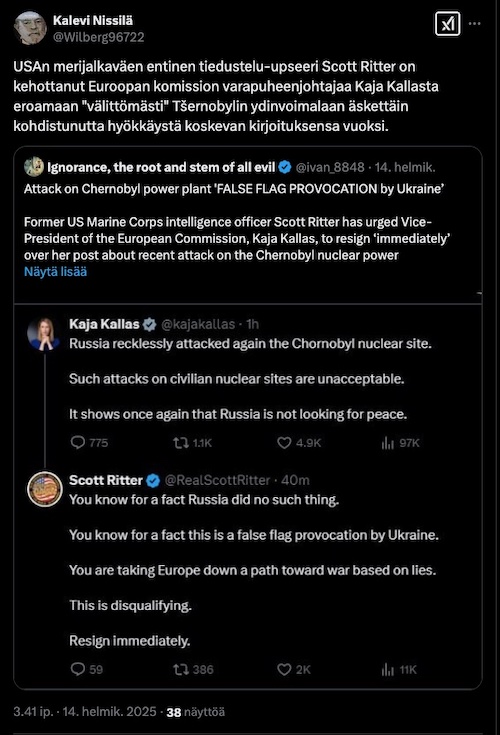The height and width of the screenshot is (735, 500).
Task: Open views stats icon showing 11K
Action: tap(388, 669)
